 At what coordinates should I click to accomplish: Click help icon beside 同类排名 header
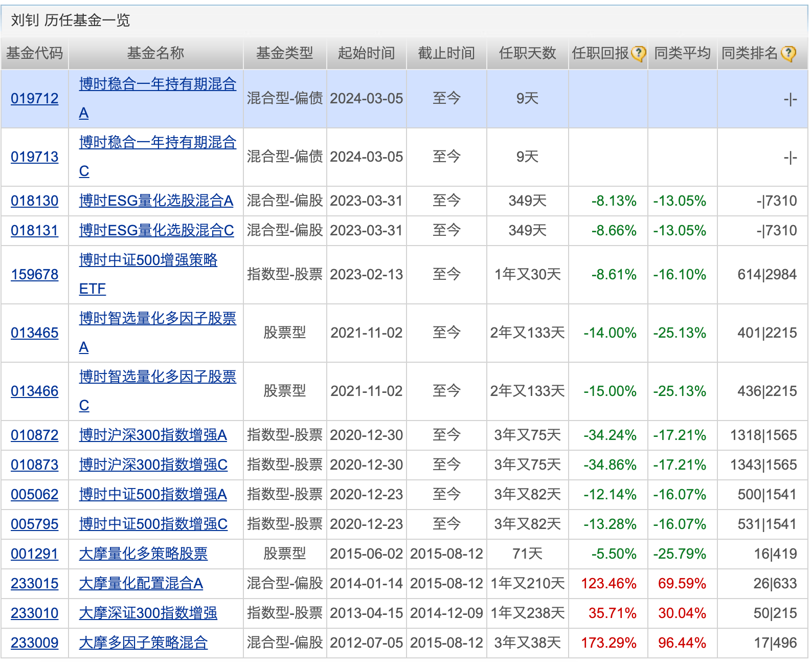(x=788, y=53)
